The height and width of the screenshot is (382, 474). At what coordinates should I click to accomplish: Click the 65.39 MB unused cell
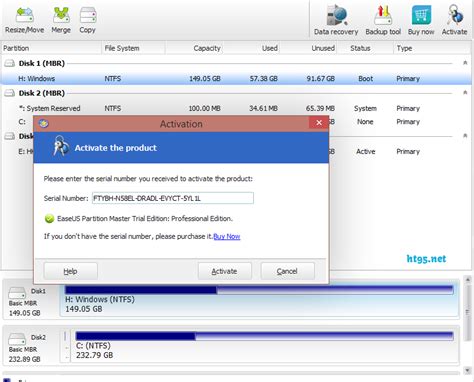point(320,108)
